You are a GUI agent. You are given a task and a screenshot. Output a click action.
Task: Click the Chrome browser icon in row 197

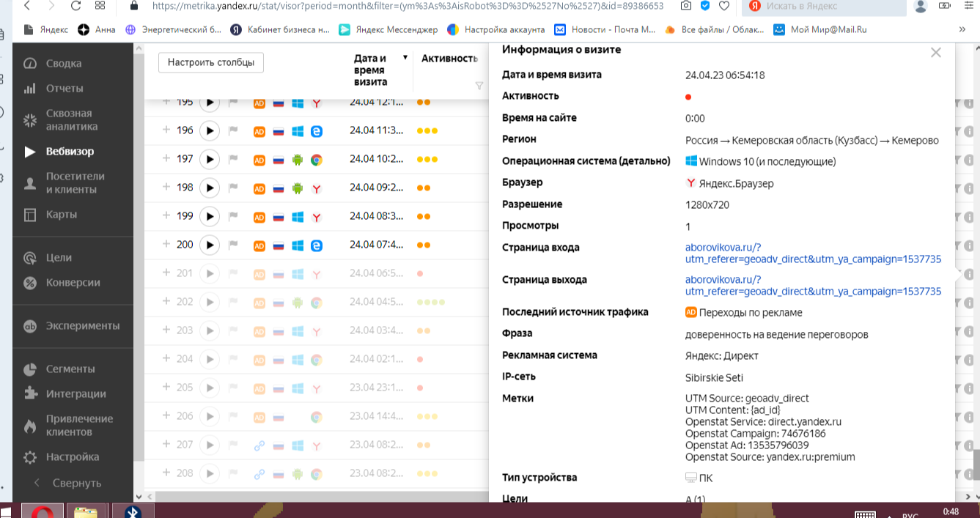pos(317,160)
